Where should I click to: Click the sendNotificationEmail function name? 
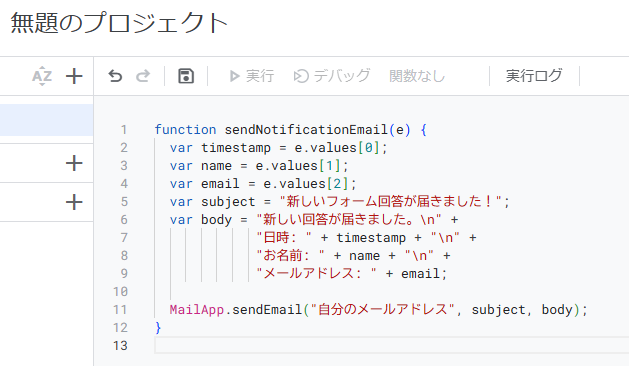[306, 130]
